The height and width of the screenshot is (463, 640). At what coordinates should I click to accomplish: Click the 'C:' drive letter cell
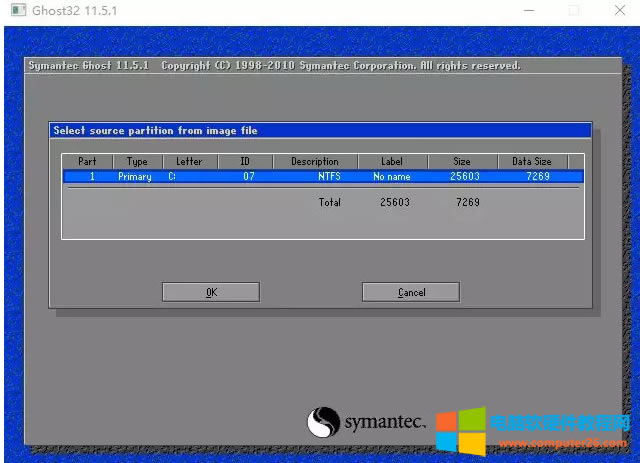coord(172,176)
